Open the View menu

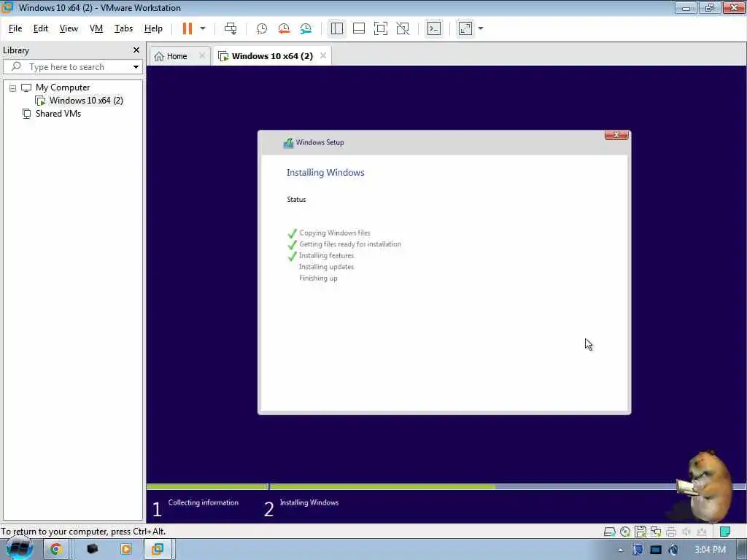click(69, 28)
